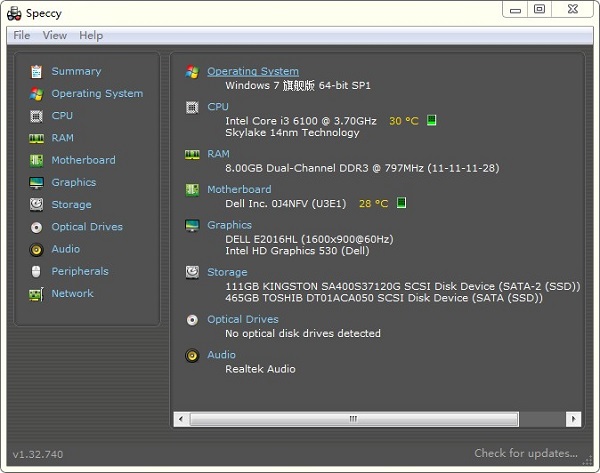Select Summary in the sidebar
The width and height of the screenshot is (600, 473).
(x=77, y=71)
